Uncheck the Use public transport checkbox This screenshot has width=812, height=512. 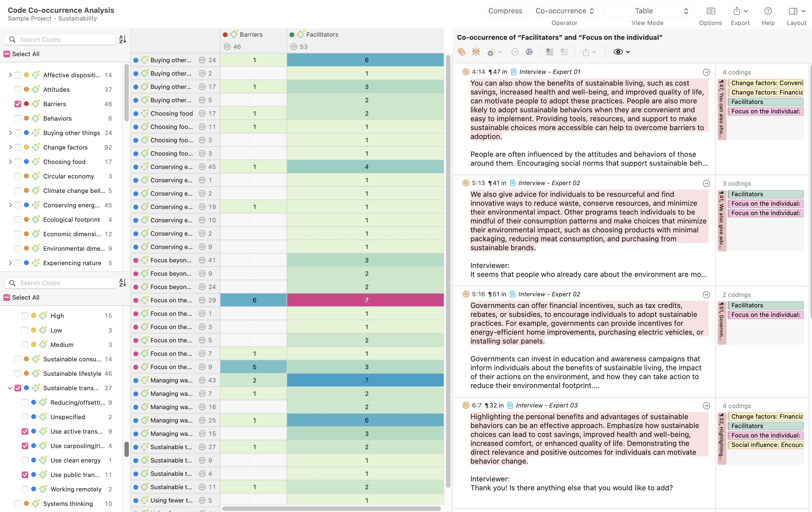[25, 474]
